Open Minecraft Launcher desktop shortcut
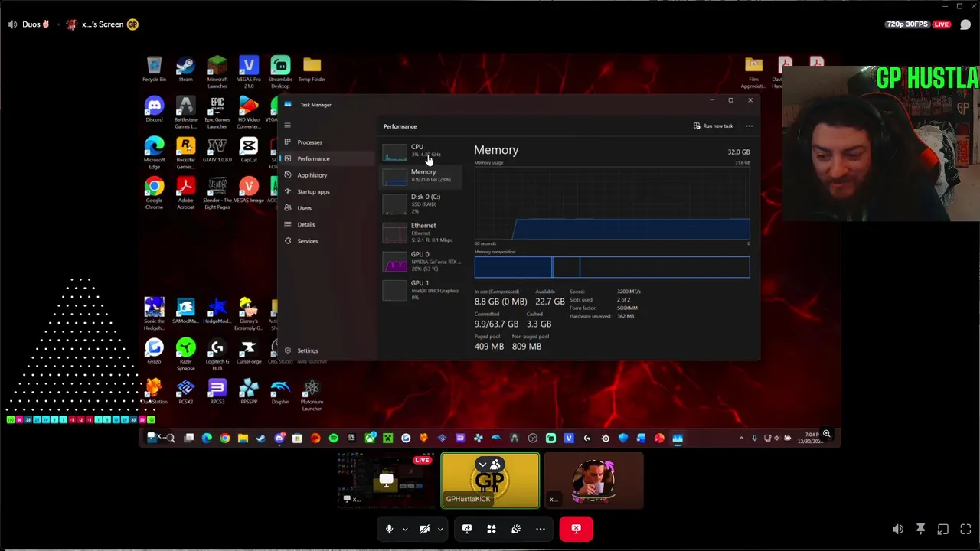Viewport: 980px width, 551px height. tap(217, 72)
